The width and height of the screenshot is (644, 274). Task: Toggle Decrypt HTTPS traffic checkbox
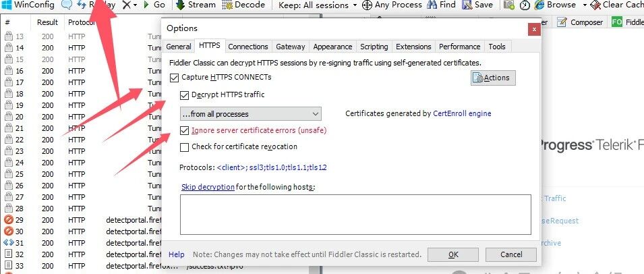coord(184,95)
